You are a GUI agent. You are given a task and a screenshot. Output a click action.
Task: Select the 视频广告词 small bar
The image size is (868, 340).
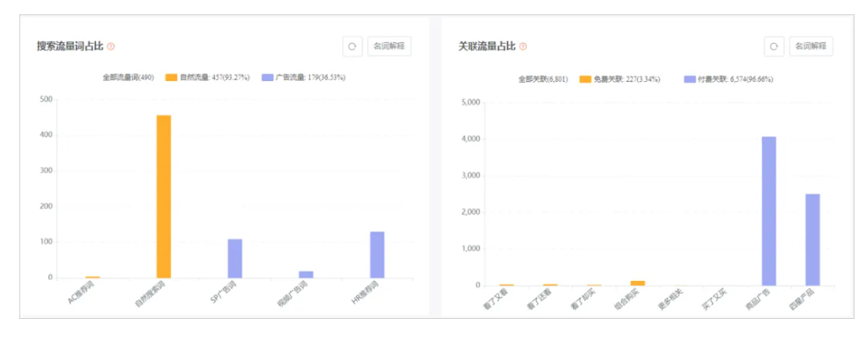(306, 274)
